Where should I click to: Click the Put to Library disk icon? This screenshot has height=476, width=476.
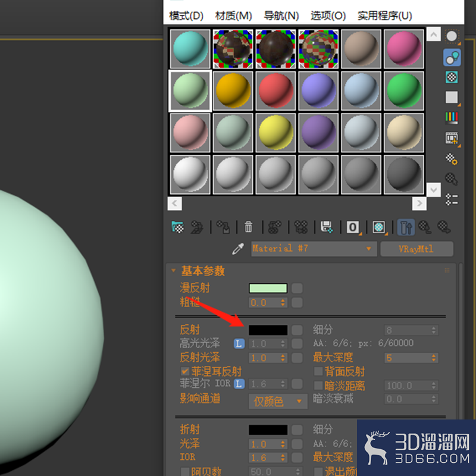(327, 227)
